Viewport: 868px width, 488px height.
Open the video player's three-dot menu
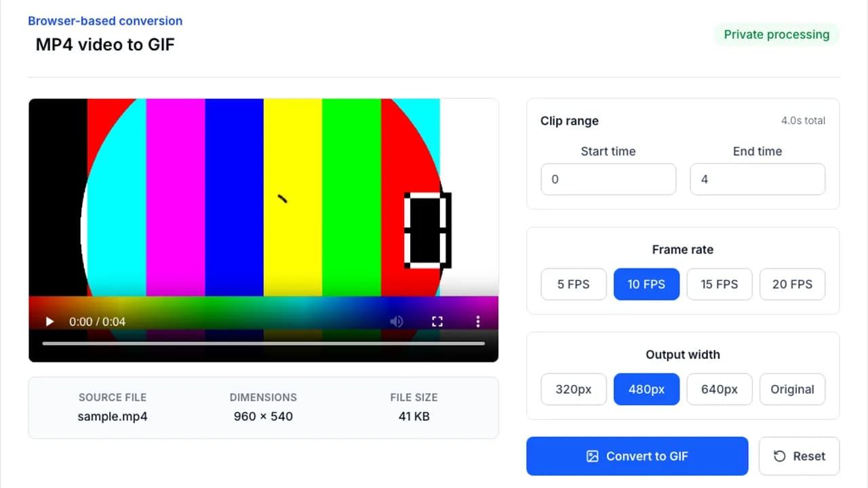(478, 321)
